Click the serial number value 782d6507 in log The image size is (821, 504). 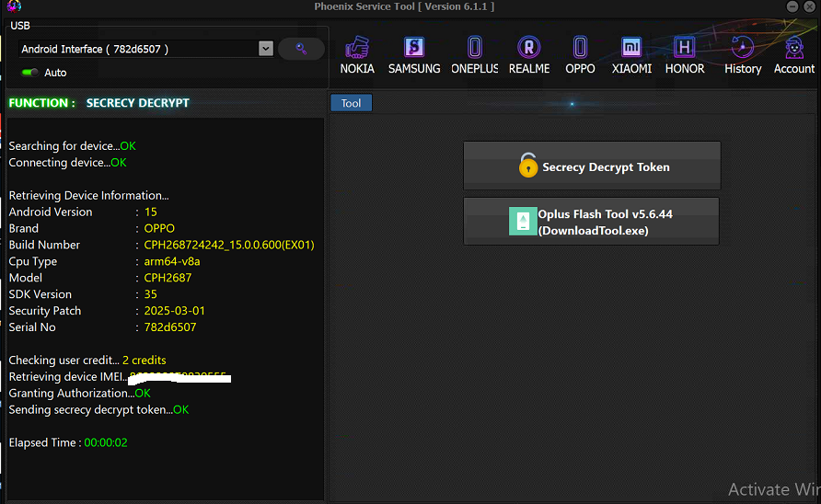click(170, 327)
